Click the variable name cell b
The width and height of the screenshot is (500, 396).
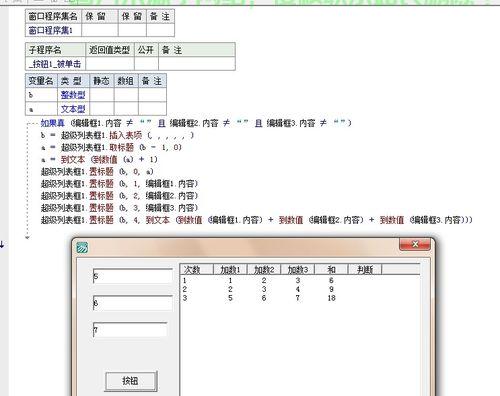pyautogui.click(x=41, y=95)
